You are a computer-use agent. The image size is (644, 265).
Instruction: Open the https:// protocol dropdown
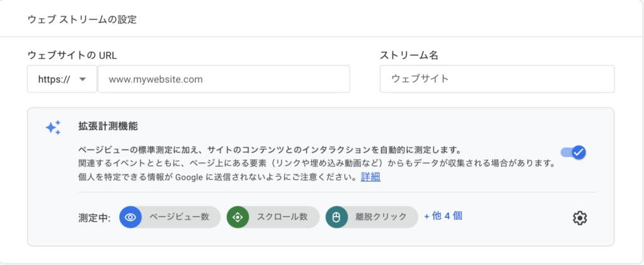point(62,79)
